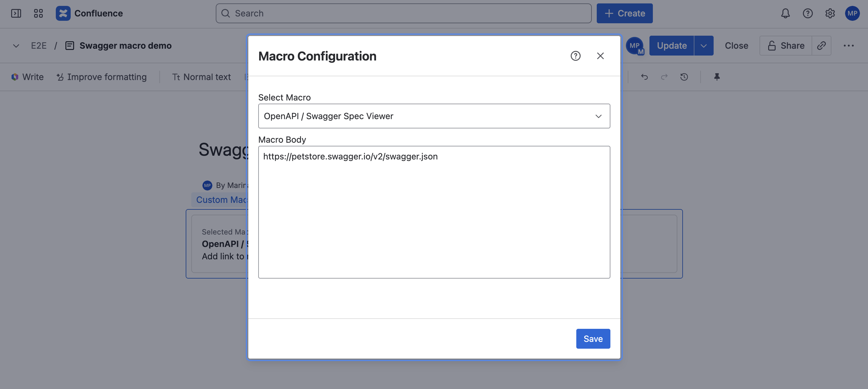Open the app switcher grid icon
This screenshot has width=868, height=389.
pos(38,13)
